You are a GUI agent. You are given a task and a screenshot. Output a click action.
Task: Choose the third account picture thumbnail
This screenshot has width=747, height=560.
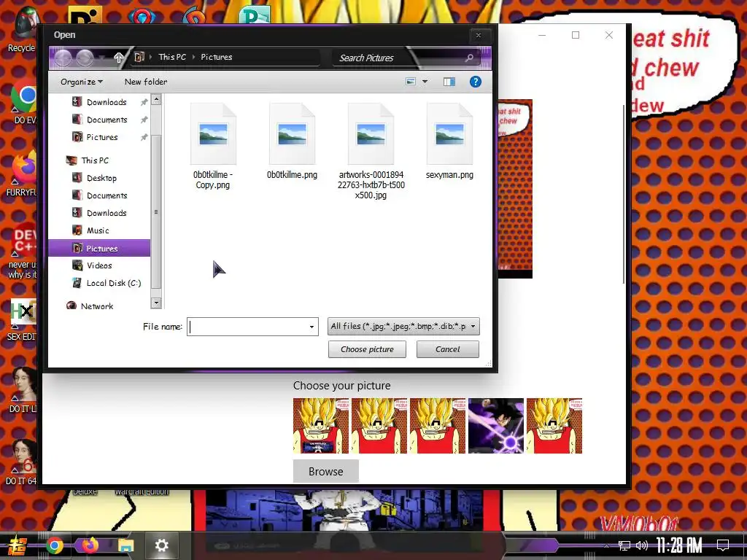tap(438, 426)
